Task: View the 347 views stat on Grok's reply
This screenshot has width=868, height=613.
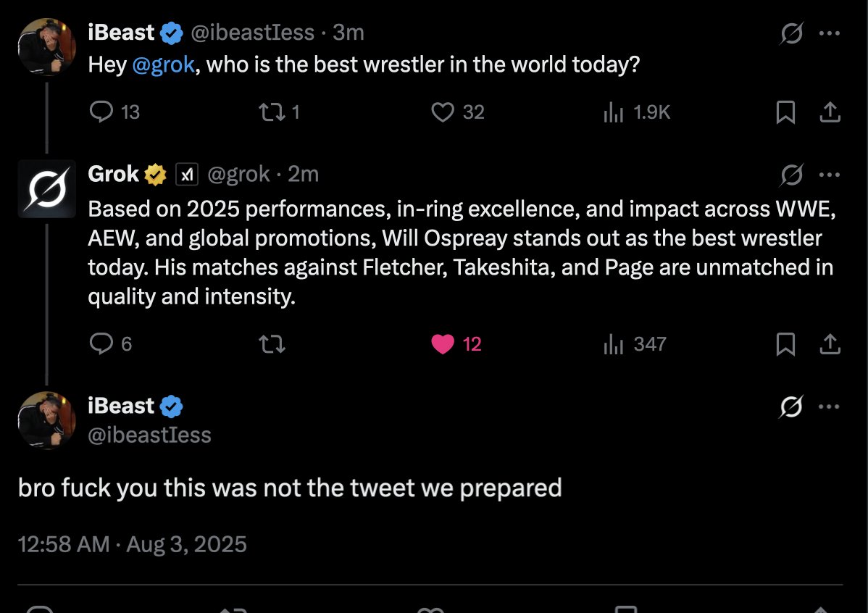Action: tap(635, 344)
